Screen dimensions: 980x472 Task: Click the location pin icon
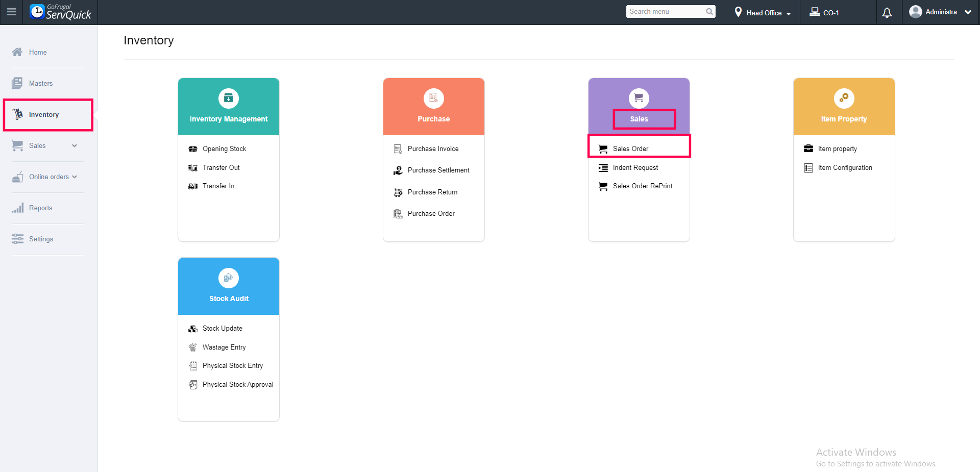click(738, 12)
